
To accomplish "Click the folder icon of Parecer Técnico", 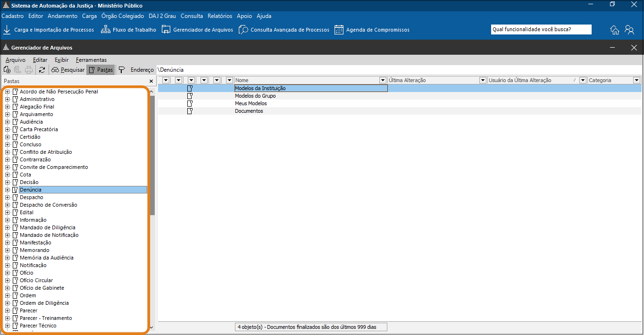I will (15, 326).
